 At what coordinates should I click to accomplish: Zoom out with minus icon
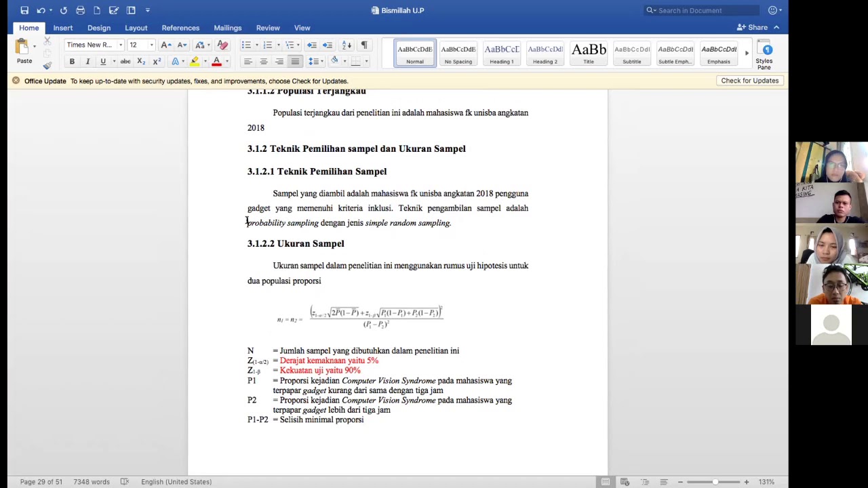click(680, 482)
